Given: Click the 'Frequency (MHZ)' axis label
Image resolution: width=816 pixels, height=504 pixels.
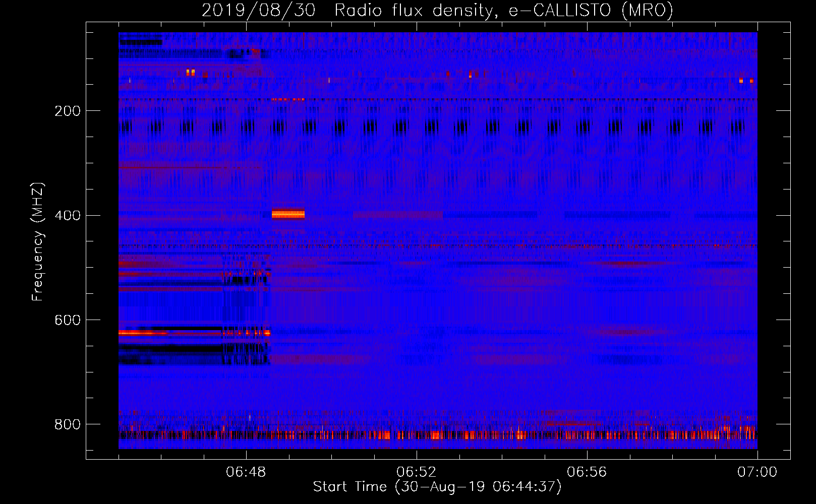Looking at the screenshot, I should coord(37,241).
